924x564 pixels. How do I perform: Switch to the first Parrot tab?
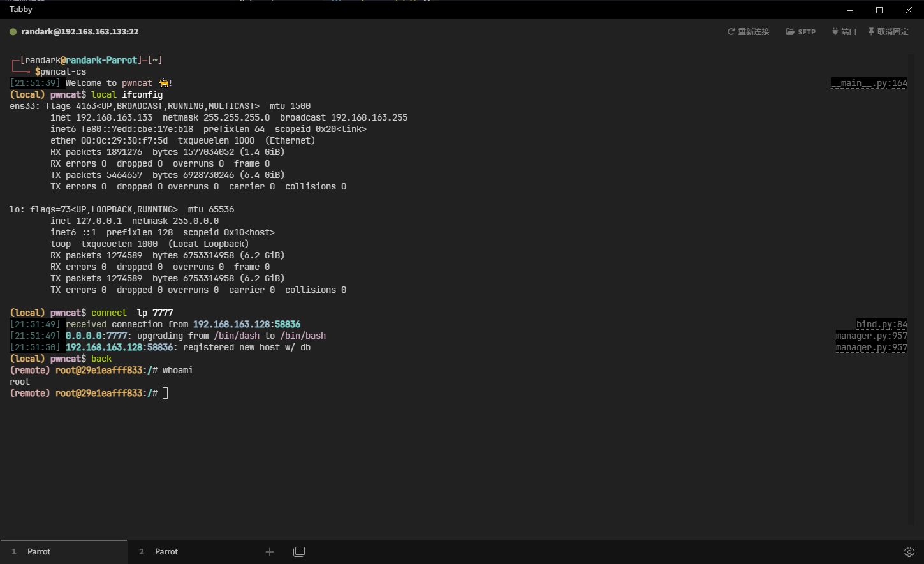pyautogui.click(x=64, y=552)
